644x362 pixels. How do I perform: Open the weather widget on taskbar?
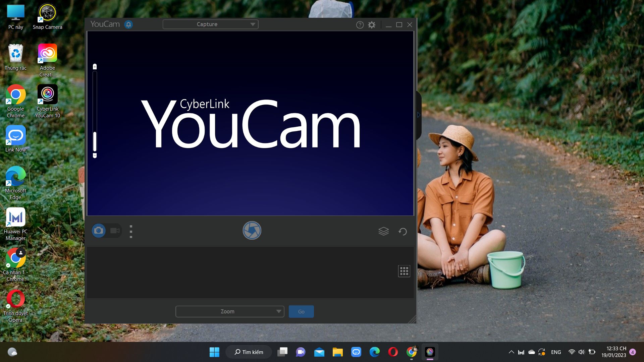[12, 352]
